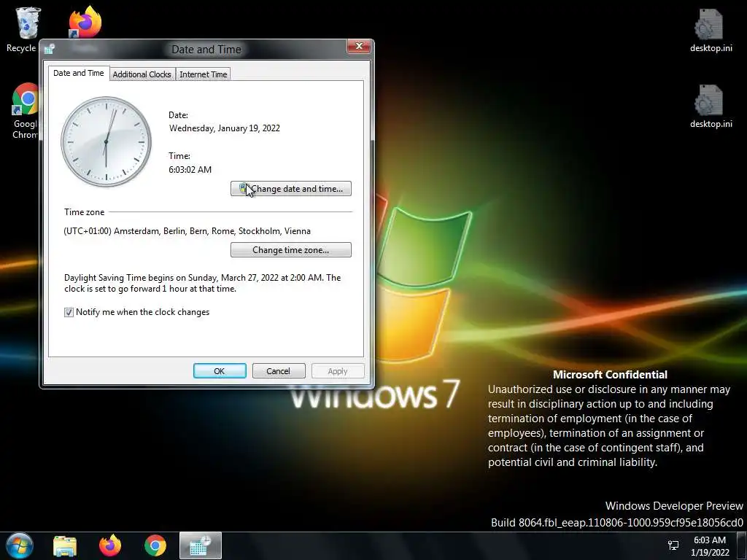Screen dimensions: 747x560
Task: Click Date and Time taskbar button
Action: pyautogui.click(x=201, y=545)
